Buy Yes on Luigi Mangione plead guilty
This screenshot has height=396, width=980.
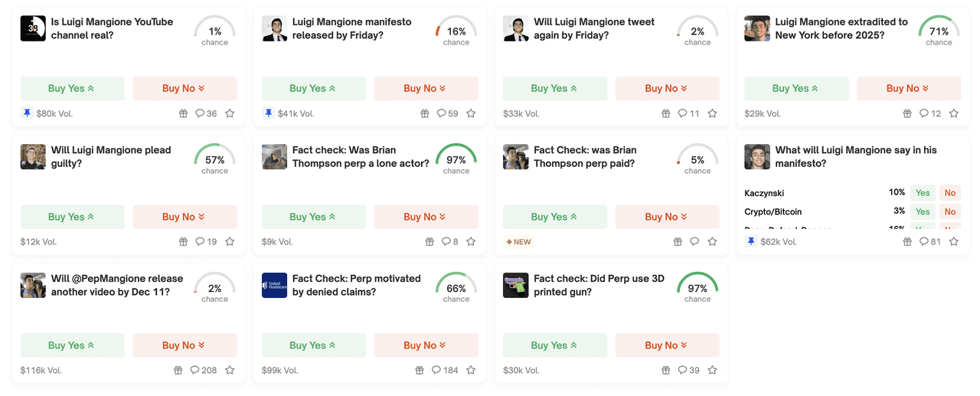[72, 217]
